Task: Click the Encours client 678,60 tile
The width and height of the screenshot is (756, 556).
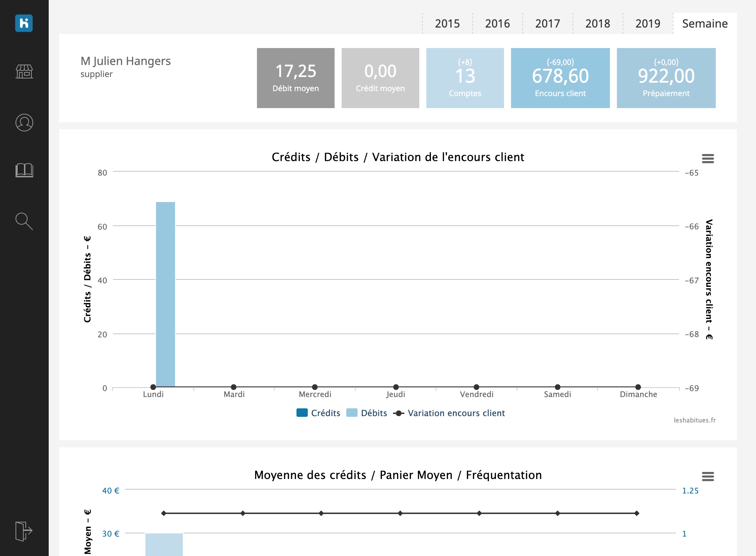Action: [x=560, y=78]
